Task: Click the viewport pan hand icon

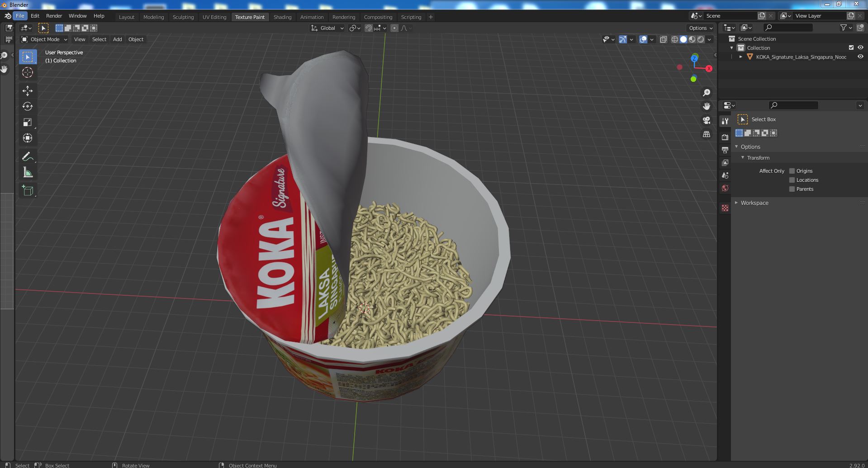Action: (x=706, y=106)
